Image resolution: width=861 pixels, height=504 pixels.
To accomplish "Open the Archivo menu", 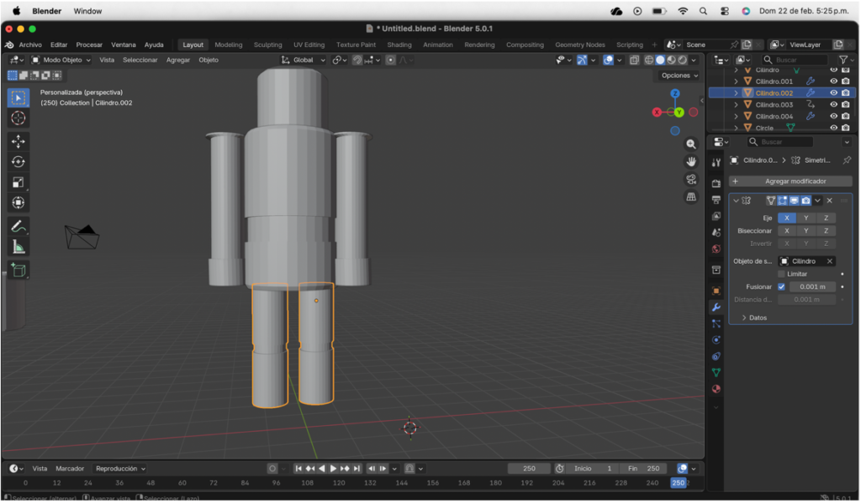I will (29, 45).
